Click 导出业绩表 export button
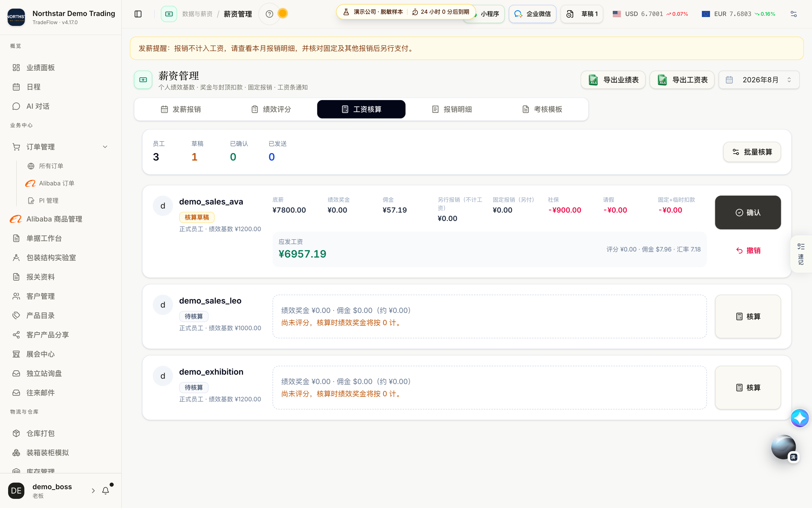 coord(613,80)
